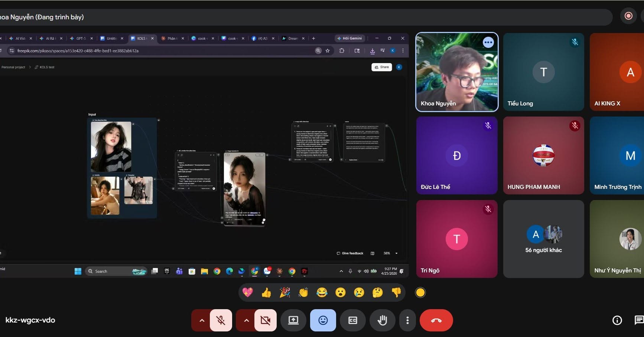
Task: Click Hỏi Gemini button in shared browser
Action: [x=350, y=38]
